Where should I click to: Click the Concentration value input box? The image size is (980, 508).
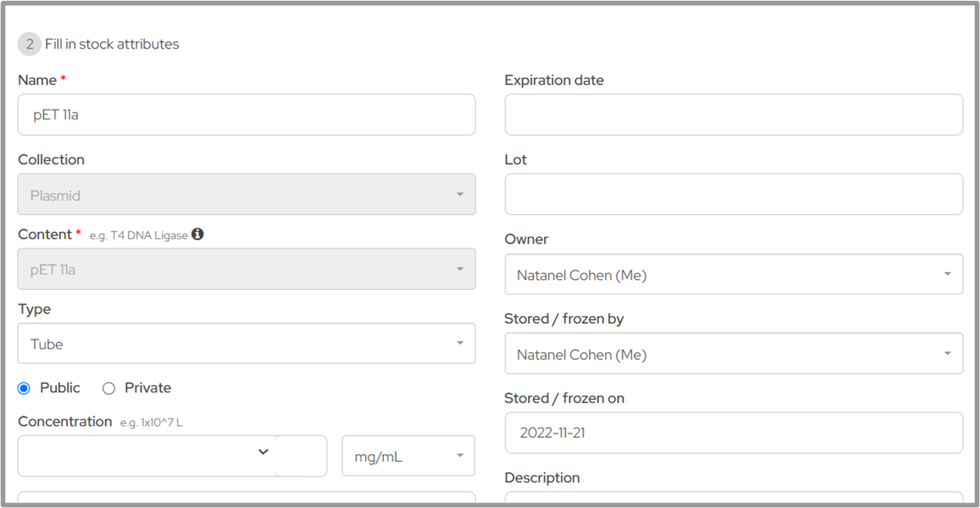click(x=139, y=456)
